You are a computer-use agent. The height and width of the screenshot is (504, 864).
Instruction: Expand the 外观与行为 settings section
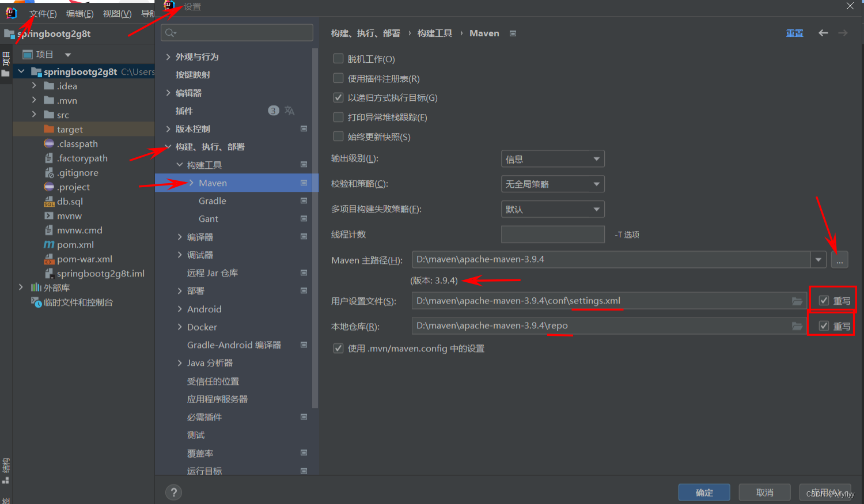pos(168,56)
